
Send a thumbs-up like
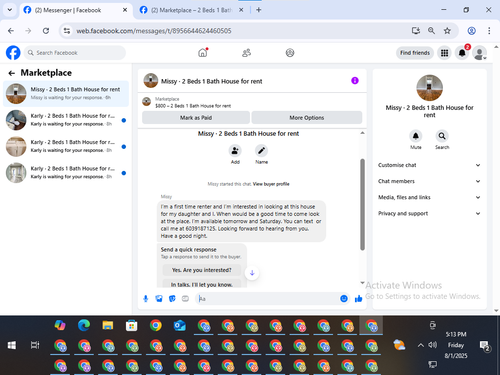(359, 299)
